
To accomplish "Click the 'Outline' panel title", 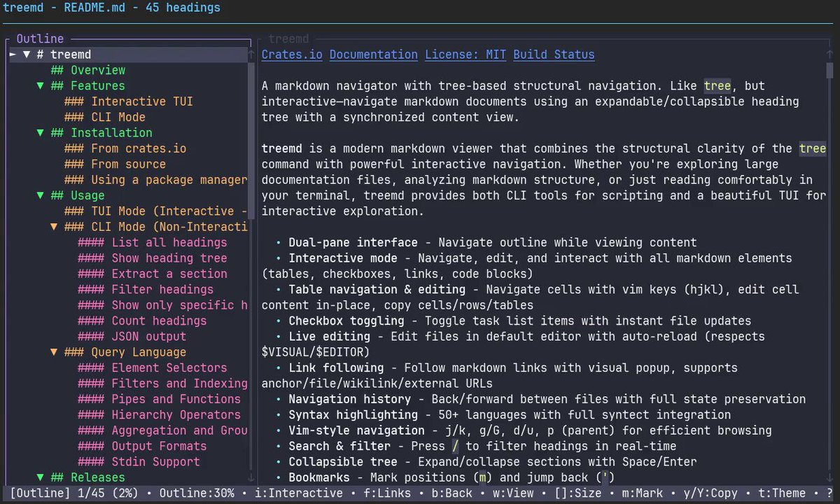I will [x=40, y=39].
